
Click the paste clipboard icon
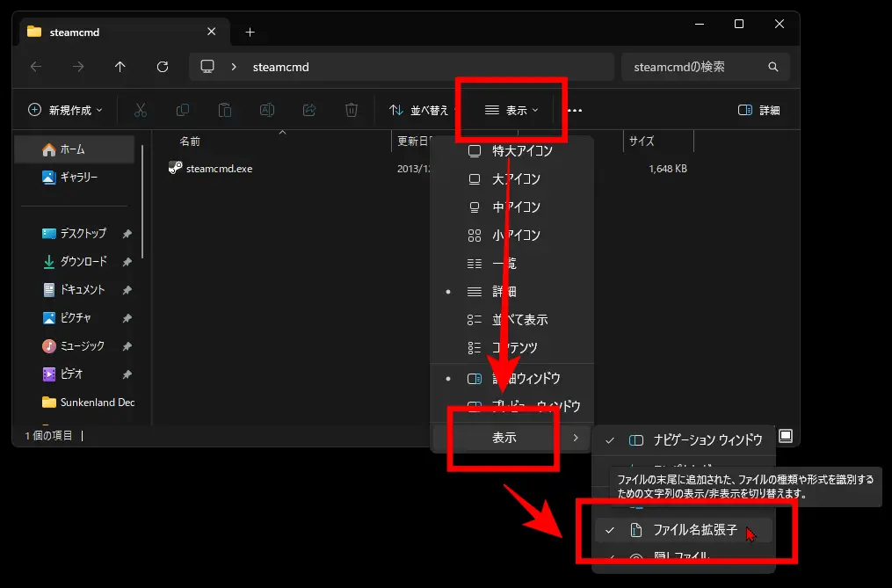[x=225, y=110]
